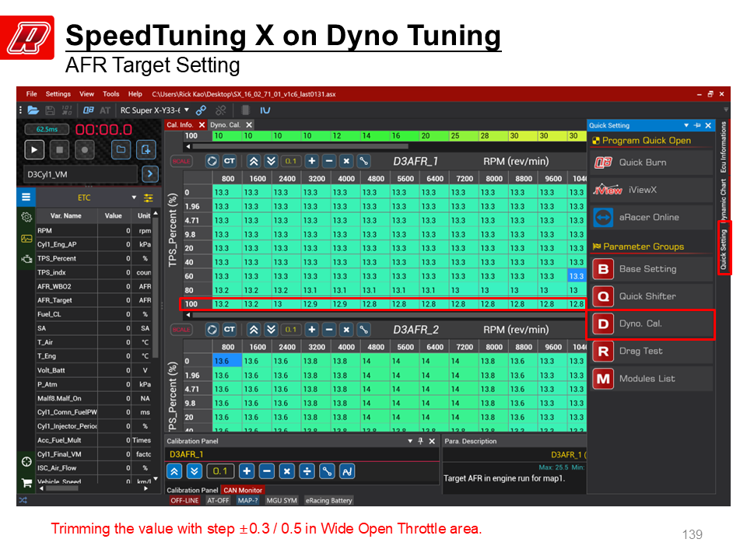Open the Settings menu
Image resolution: width=747 pixels, height=560 pixels.
pos(58,94)
